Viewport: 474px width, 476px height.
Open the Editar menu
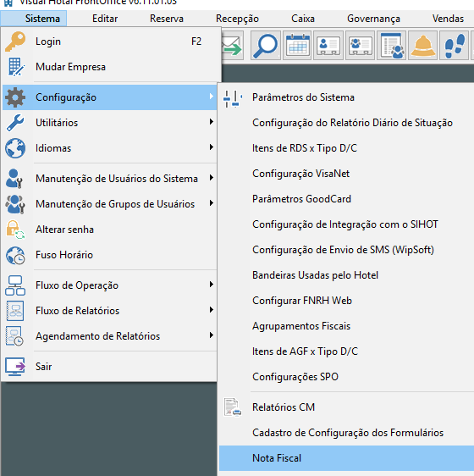point(105,19)
